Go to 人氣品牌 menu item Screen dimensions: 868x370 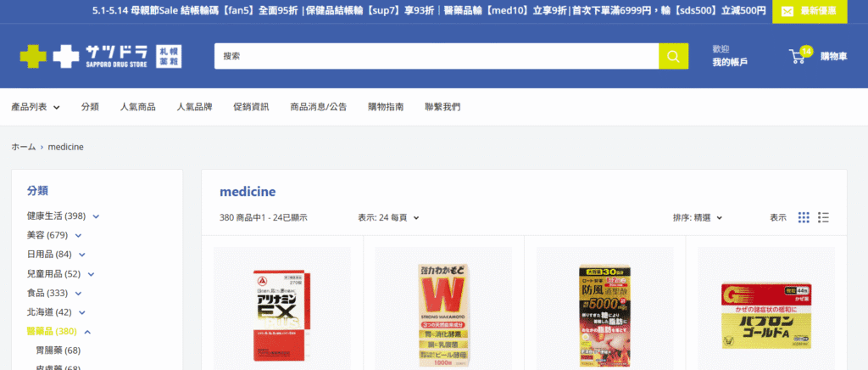point(194,107)
